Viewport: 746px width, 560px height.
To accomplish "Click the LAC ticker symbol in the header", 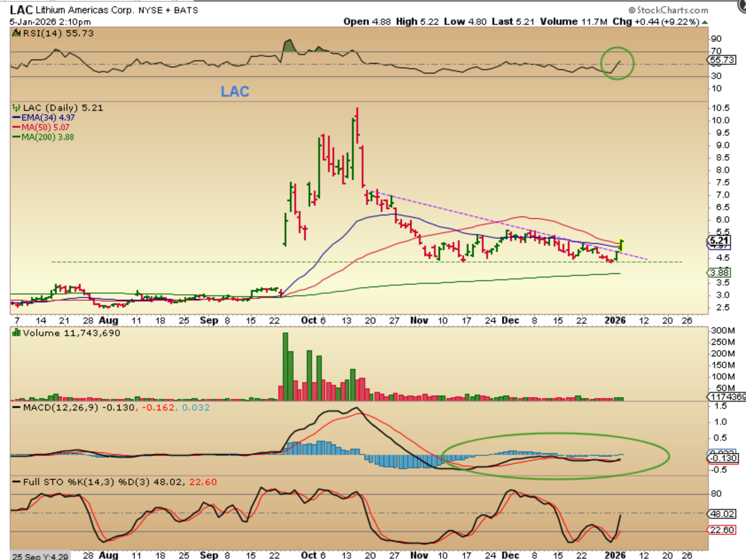I will 21,10.
